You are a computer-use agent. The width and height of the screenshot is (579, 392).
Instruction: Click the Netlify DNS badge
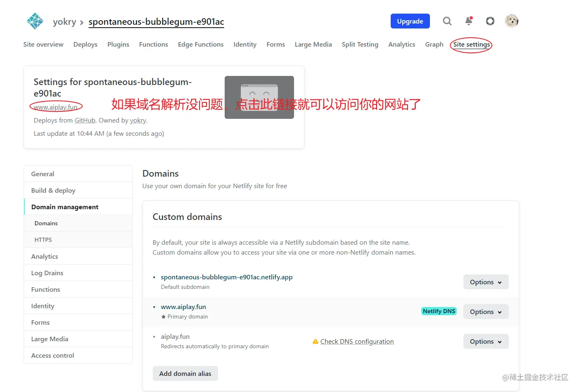(x=439, y=311)
